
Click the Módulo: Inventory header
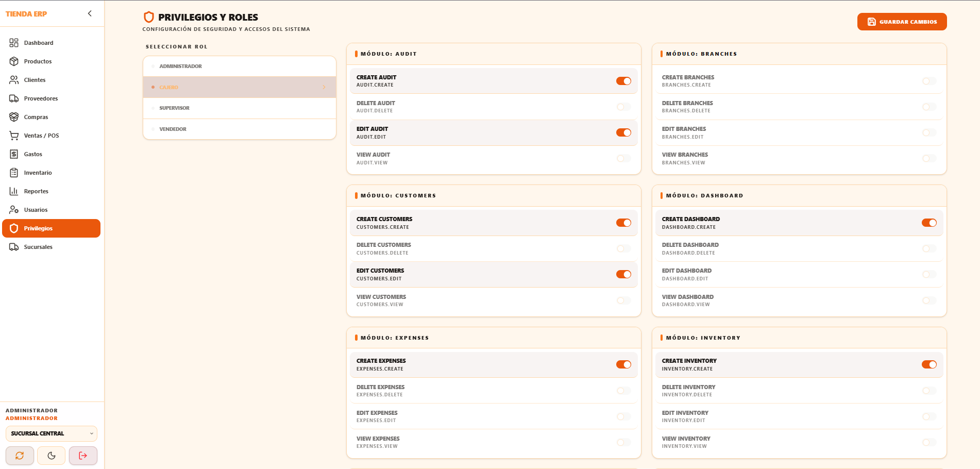(799, 338)
